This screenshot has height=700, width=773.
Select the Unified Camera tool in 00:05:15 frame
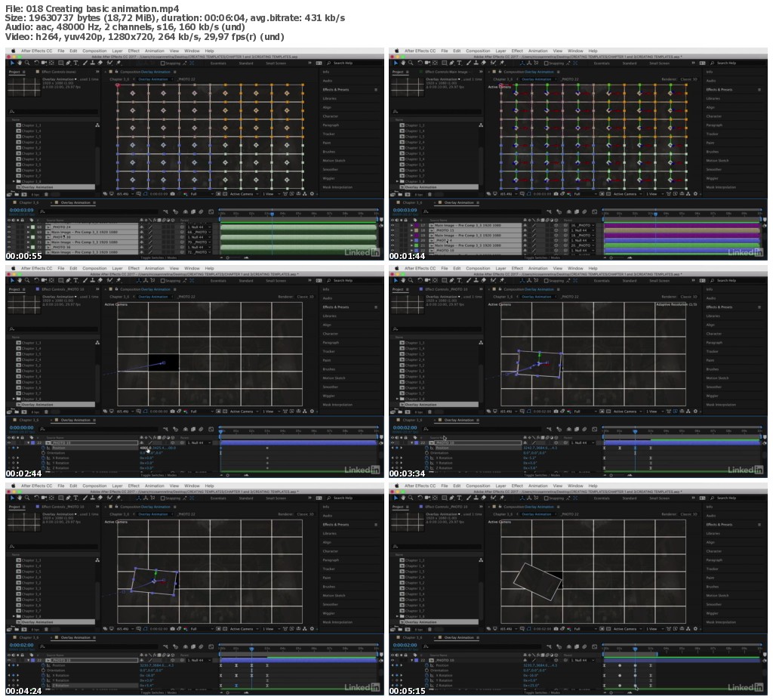pyautogui.click(x=427, y=498)
